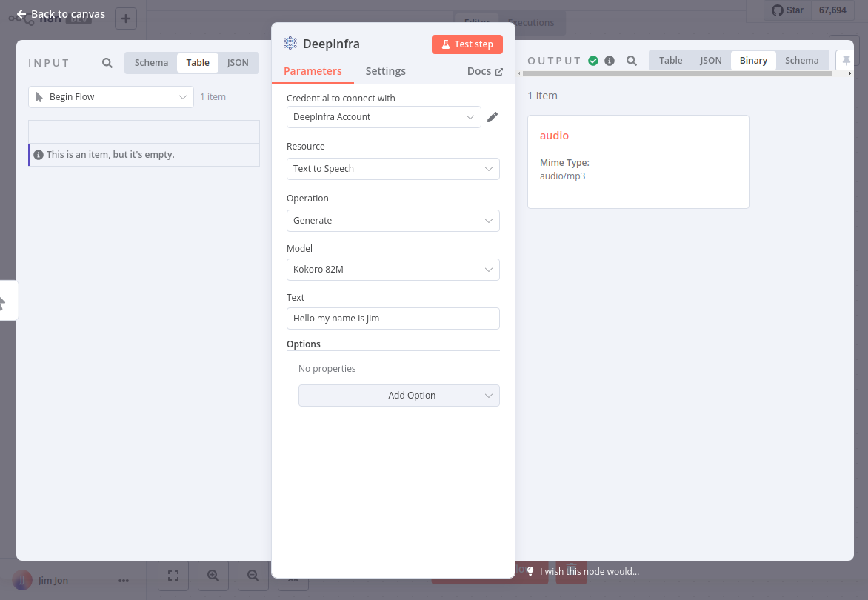Switch output view to JSON tab
The image size is (868, 600).
[x=711, y=60]
